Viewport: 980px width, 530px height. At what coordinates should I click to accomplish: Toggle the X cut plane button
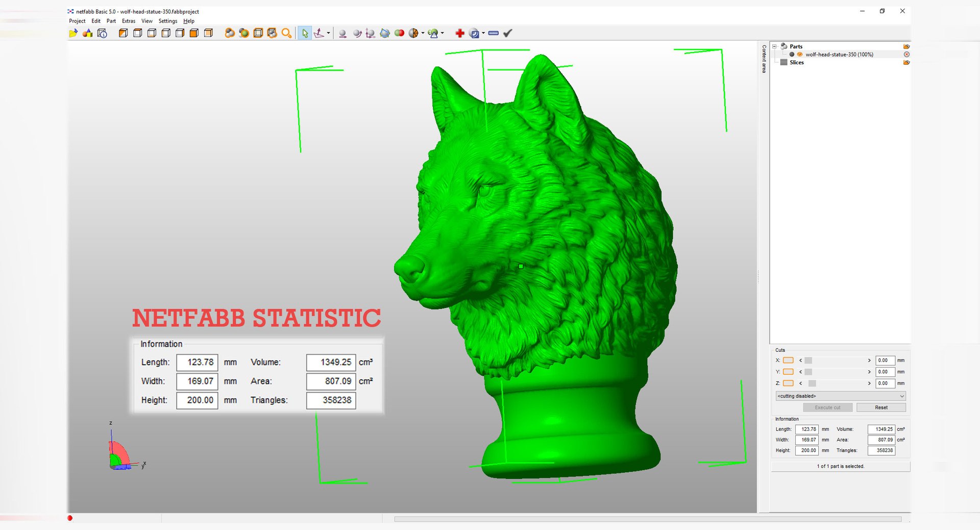coord(788,360)
